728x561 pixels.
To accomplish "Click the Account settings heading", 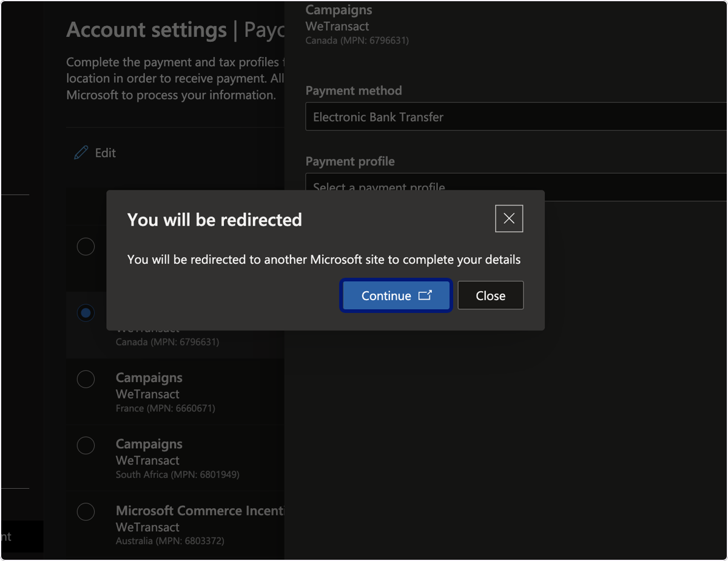I will [x=146, y=30].
